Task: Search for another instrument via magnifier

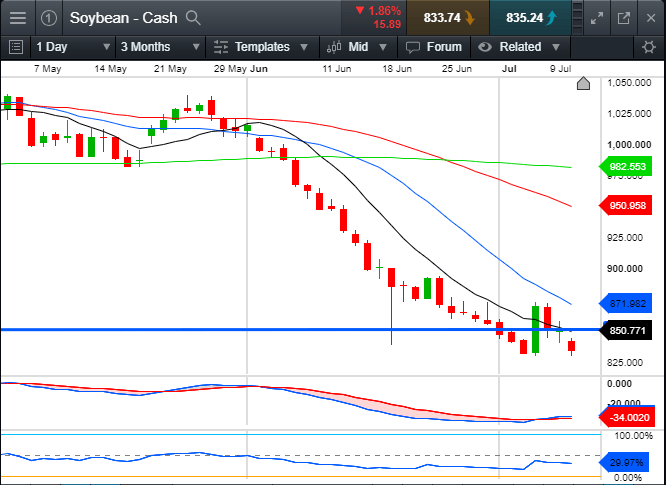Action: click(x=193, y=18)
